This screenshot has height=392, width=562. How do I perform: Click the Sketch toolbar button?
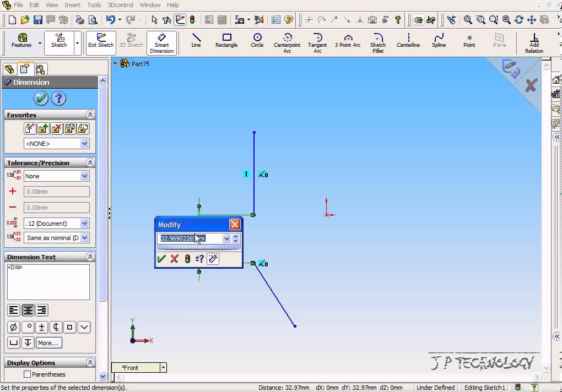[x=59, y=43]
